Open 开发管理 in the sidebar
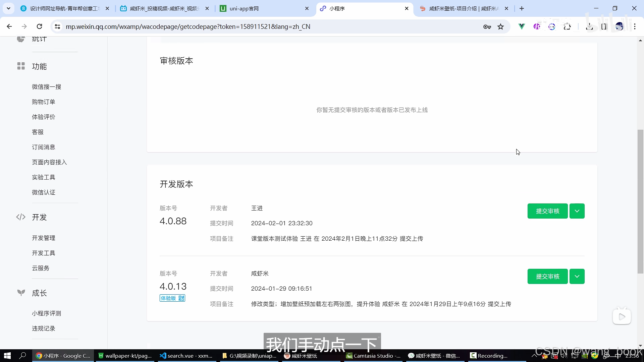Screen dimensions: 644x362 [44, 238]
